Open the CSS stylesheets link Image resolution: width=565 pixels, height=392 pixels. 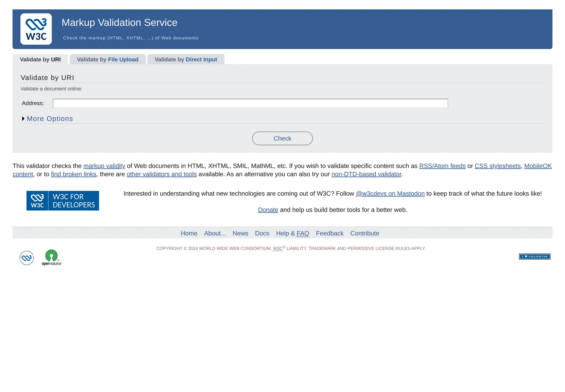(x=498, y=166)
